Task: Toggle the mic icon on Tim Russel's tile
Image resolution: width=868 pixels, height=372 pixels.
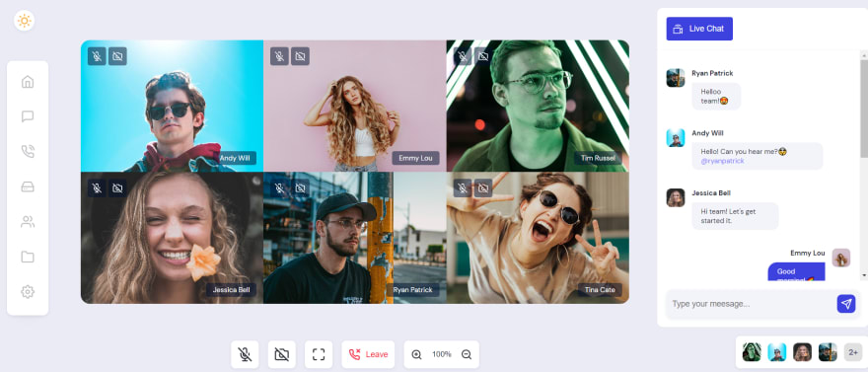Action: tap(463, 56)
